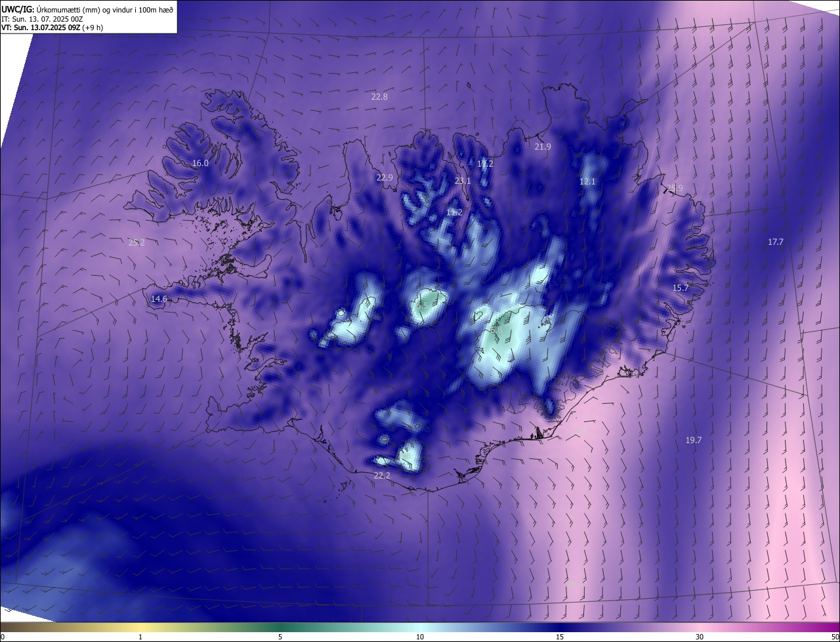Viewport: 840px width, 642px height.
Task: Click the 19.7 map value
Action: pyautogui.click(x=694, y=440)
